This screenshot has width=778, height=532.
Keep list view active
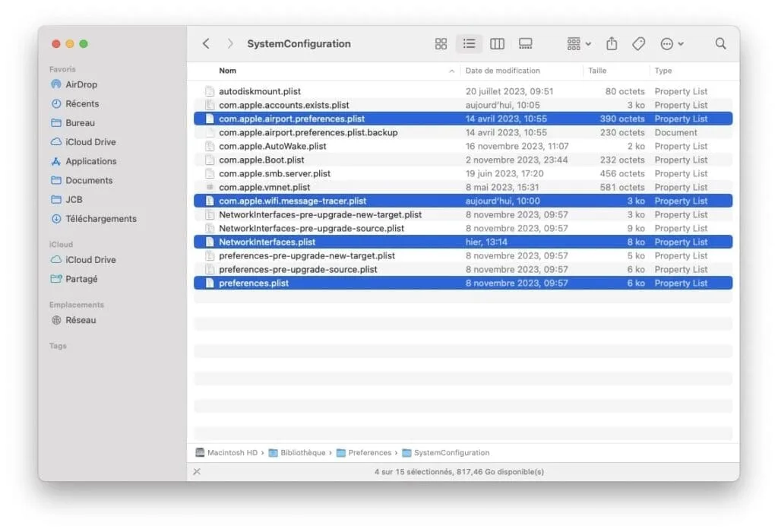[469, 43]
